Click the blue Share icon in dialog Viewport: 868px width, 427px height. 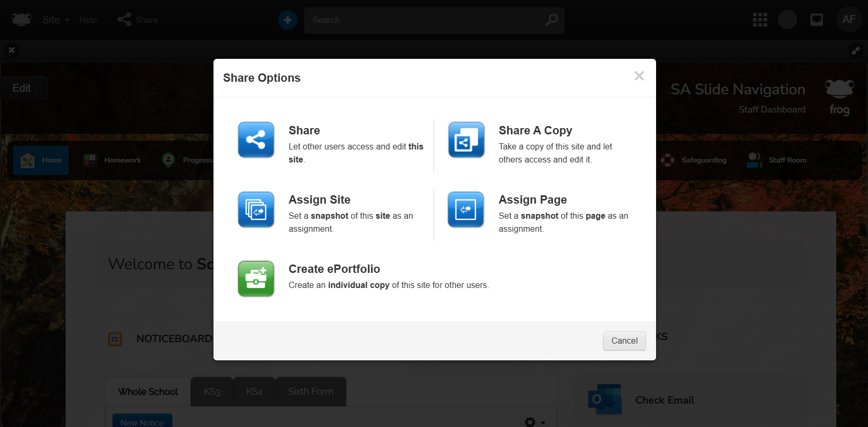[256, 140]
